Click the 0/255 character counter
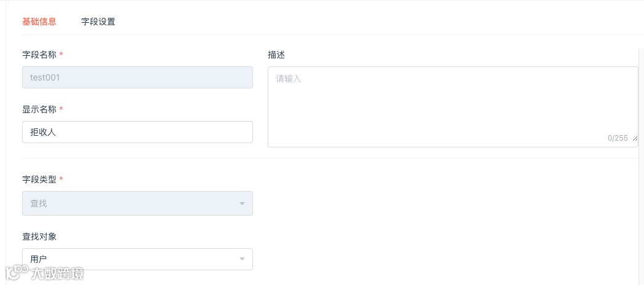This screenshot has height=285, width=644. (x=618, y=138)
